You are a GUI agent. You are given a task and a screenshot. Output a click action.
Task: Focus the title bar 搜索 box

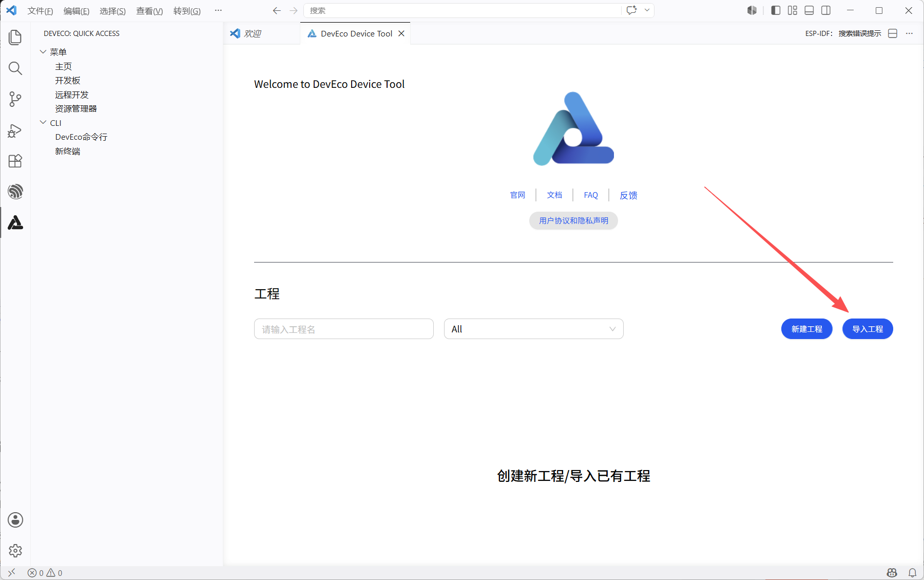462,10
